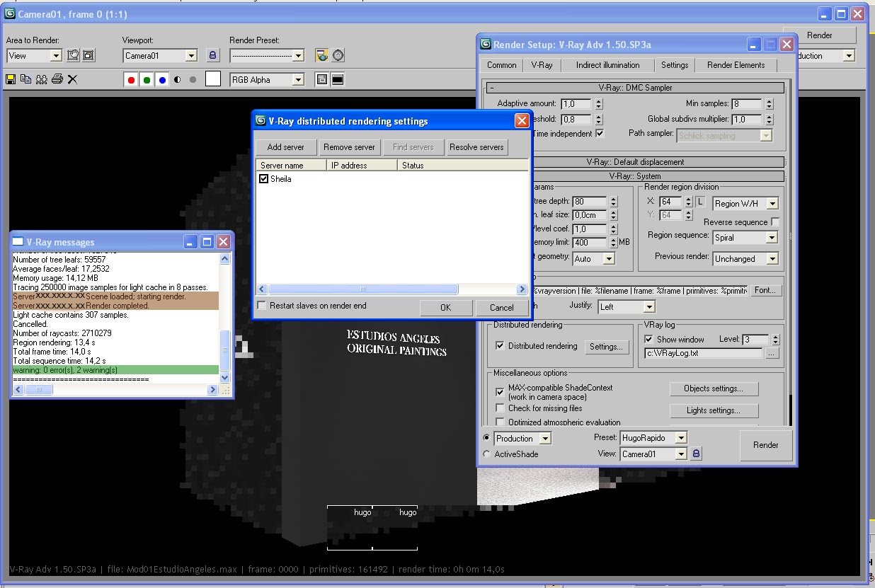Toggle the Time independent checkbox
875x588 pixels.
pyautogui.click(x=600, y=133)
